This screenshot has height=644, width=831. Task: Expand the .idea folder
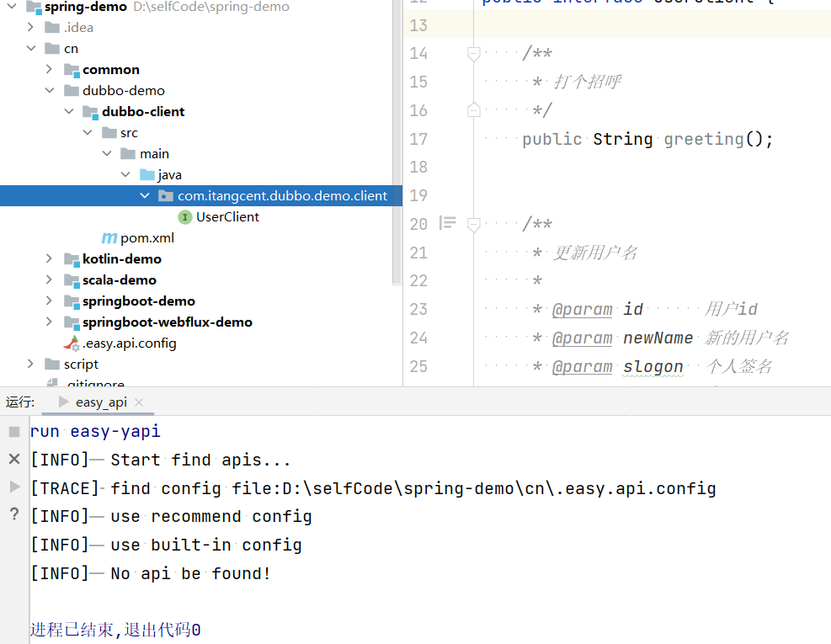[x=30, y=27]
